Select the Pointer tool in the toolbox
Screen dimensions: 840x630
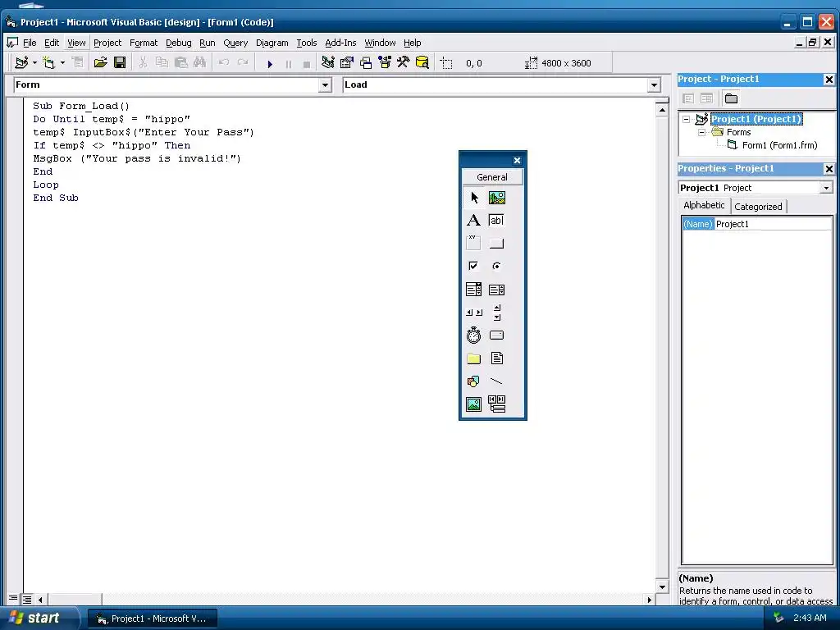(x=473, y=198)
